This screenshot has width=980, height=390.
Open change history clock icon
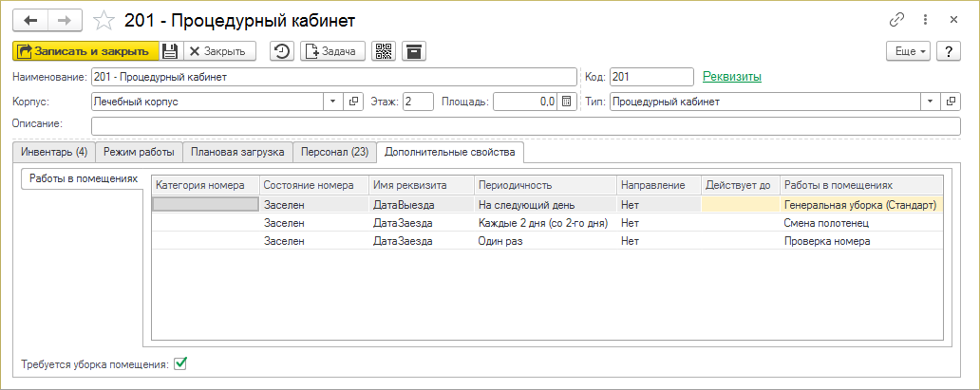point(282,51)
